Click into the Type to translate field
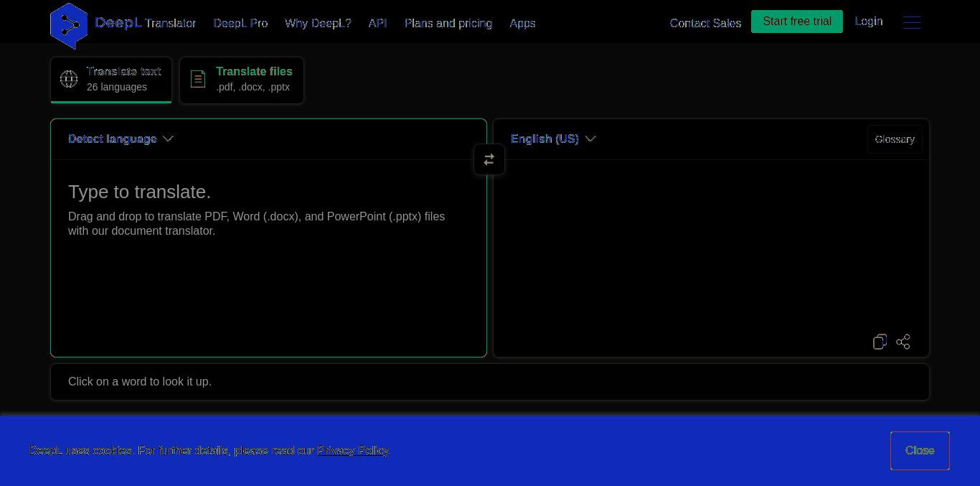The height and width of the screenshot is (486, 980). pyautogui.click(x=268, y=257)
